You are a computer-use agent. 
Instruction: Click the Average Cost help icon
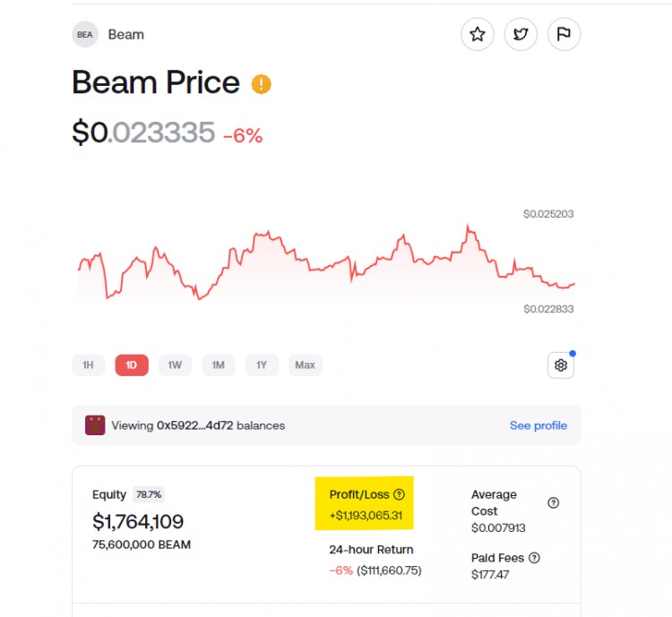[554, 502]
